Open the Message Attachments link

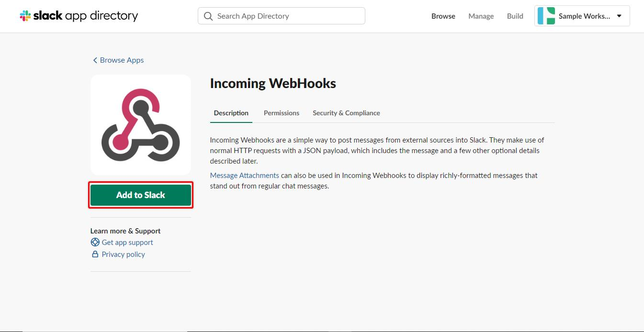245,175
